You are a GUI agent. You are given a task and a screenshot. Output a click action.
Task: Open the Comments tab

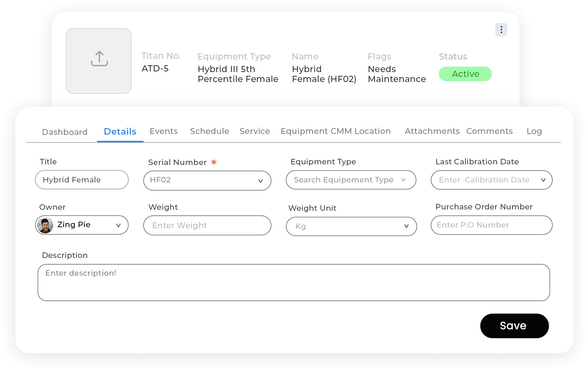click(x=489, y=131)
